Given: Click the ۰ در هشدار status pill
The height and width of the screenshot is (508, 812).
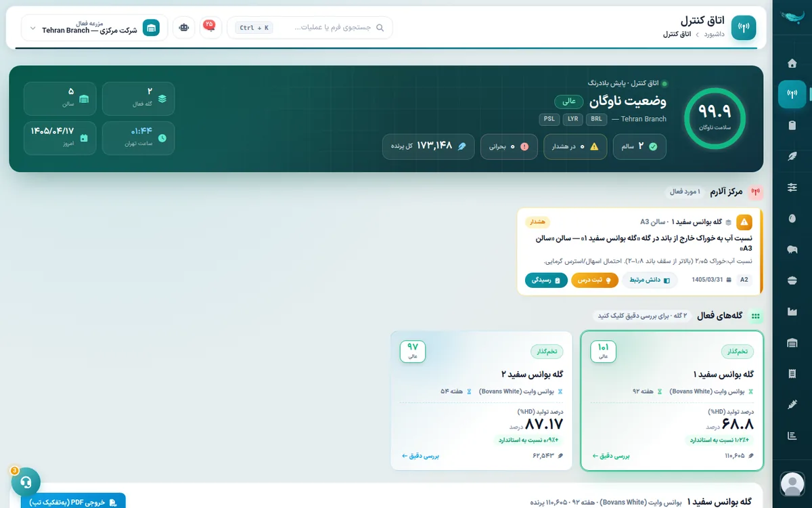Looking at the screenshot, I should pos(575,146).
